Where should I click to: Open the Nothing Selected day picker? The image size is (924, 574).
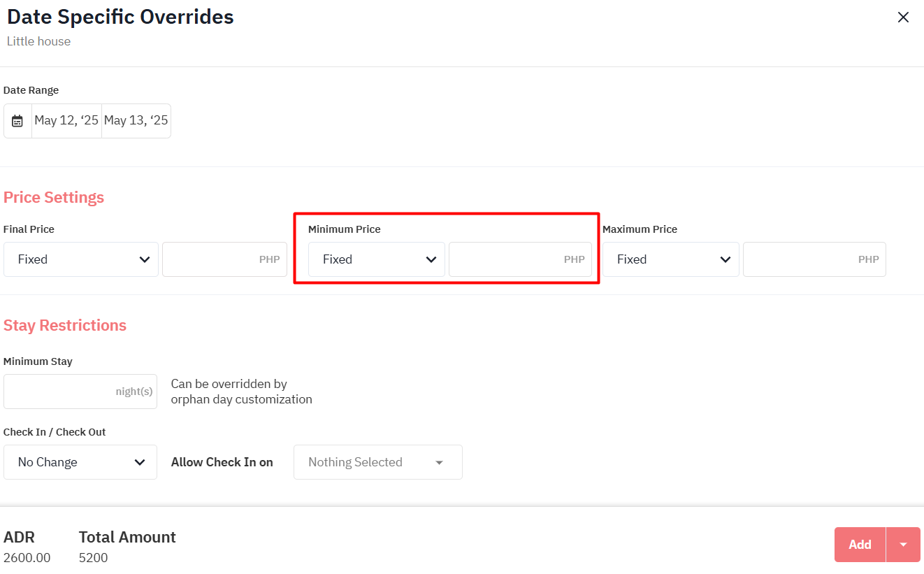click(378, 462)
